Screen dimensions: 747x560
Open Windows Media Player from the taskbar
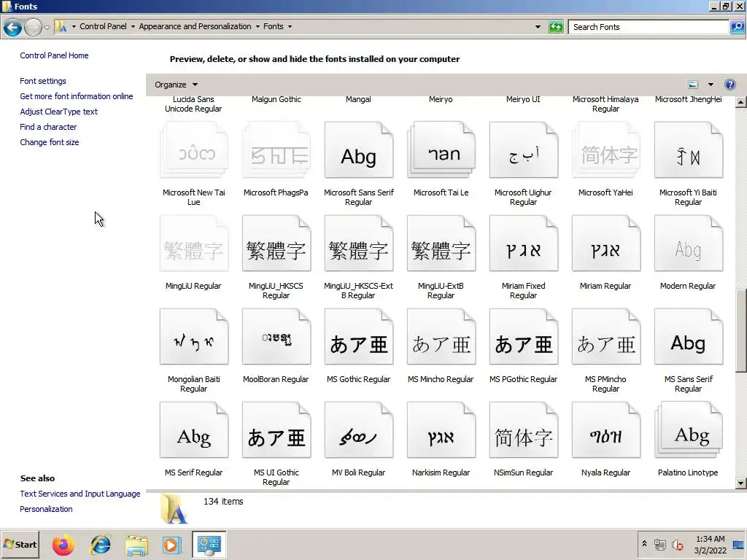tap(172, 545)
